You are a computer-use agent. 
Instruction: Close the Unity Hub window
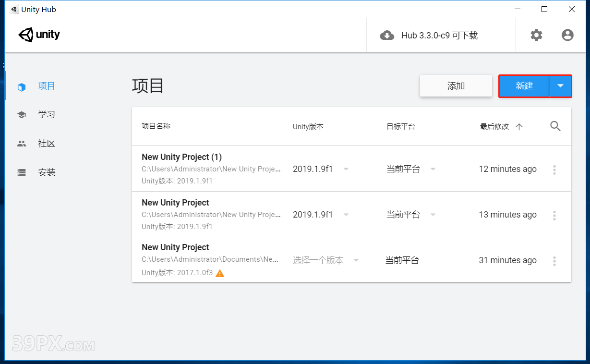(572, 9)
